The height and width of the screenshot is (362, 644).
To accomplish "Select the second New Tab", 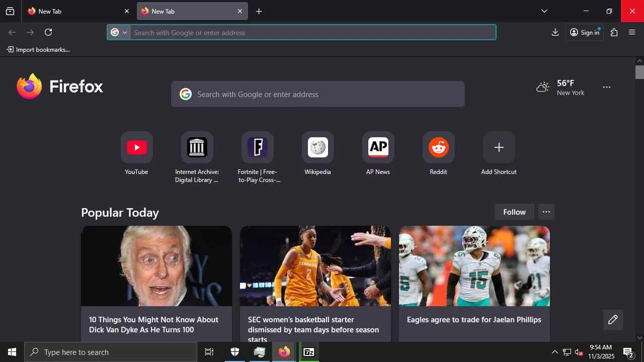I will [x=192, y=11].
